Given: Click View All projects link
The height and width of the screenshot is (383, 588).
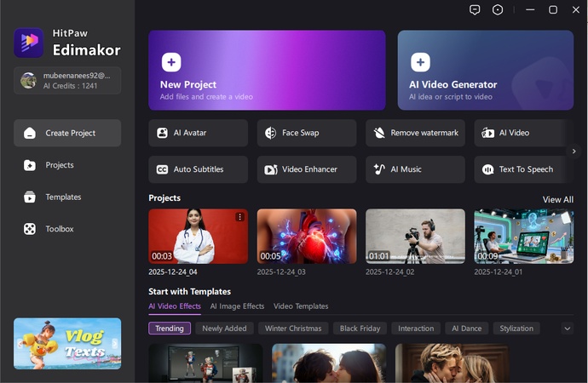Looking at the screenshot, I should point(557,199).
